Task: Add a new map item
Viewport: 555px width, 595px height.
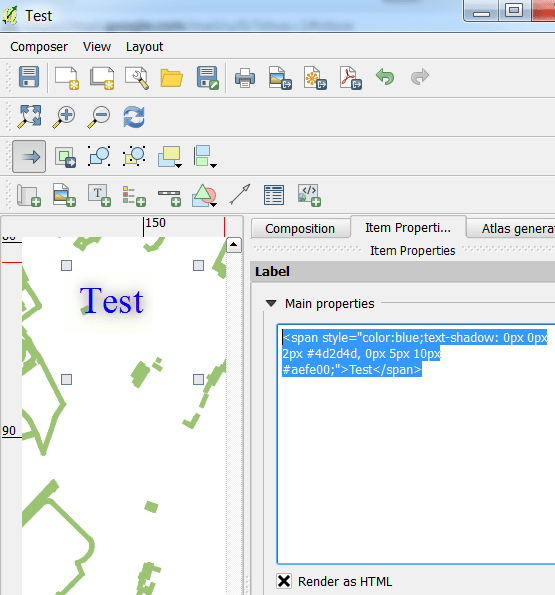Action: [29, 196]
